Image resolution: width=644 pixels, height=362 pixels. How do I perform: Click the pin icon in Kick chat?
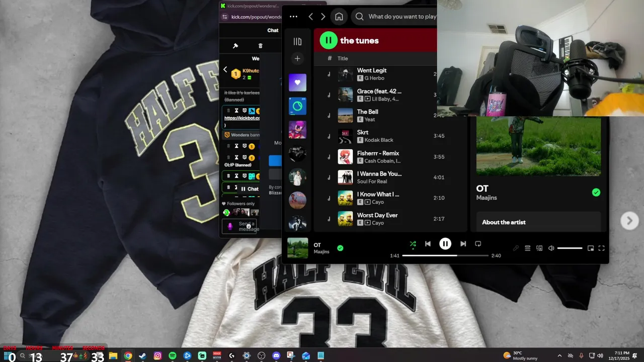235,46
